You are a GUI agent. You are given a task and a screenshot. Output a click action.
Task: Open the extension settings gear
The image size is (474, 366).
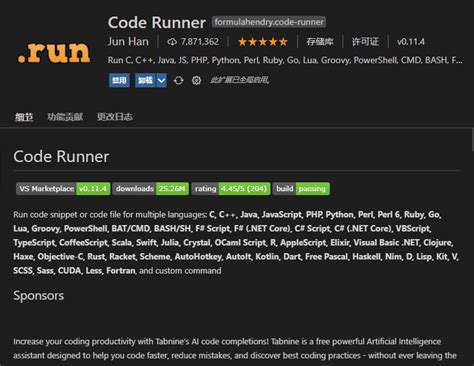point(196,80)
